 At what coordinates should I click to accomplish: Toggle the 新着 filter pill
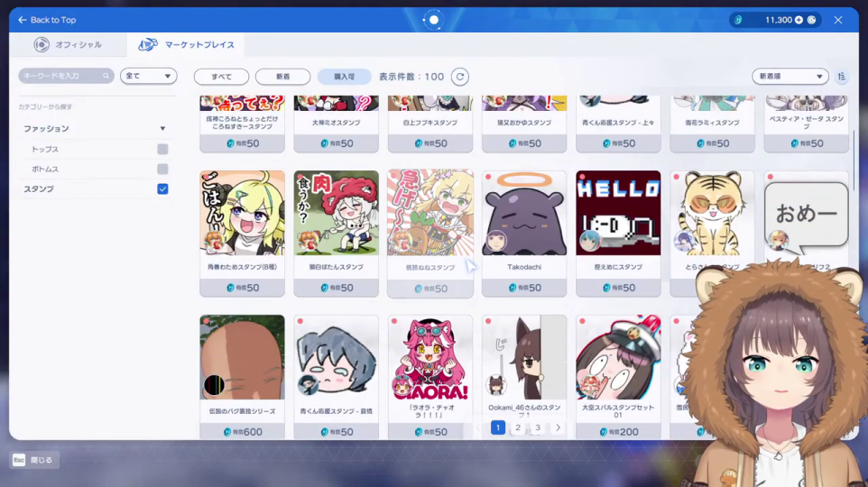(x=283, y=77)
